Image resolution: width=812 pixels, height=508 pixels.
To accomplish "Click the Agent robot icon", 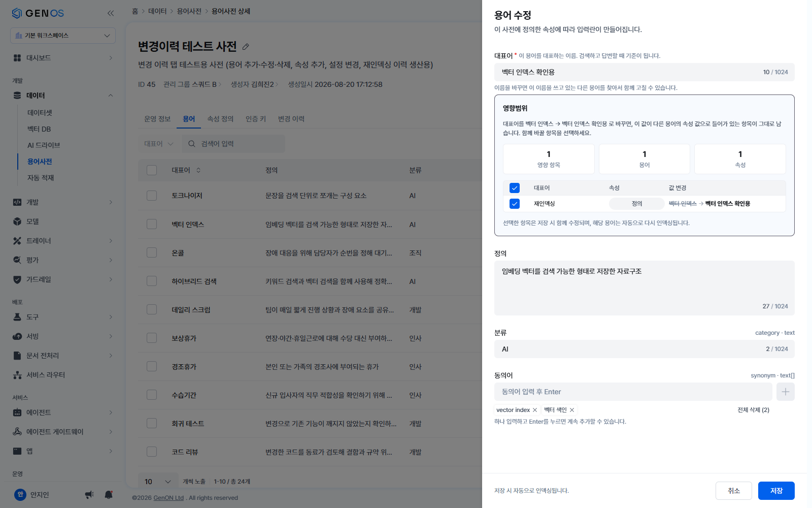I will pyautogui.click(x=17, y=412).
